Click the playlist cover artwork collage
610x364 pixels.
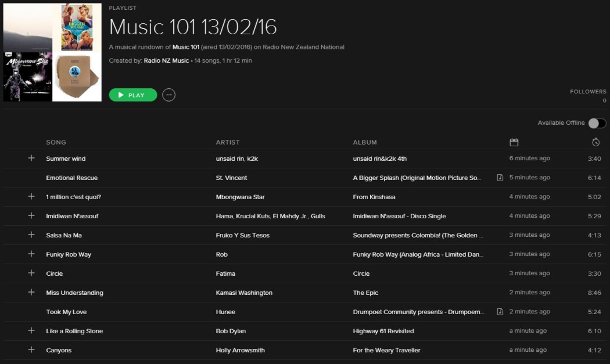click(52, 51)
